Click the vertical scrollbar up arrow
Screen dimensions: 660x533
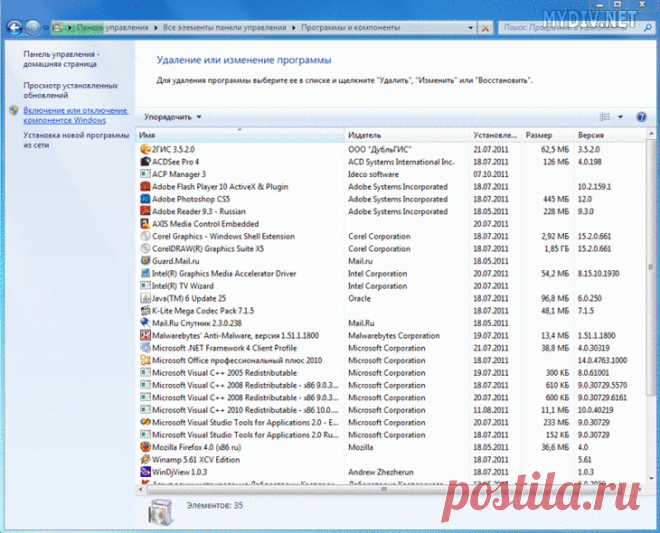[651, 133]
